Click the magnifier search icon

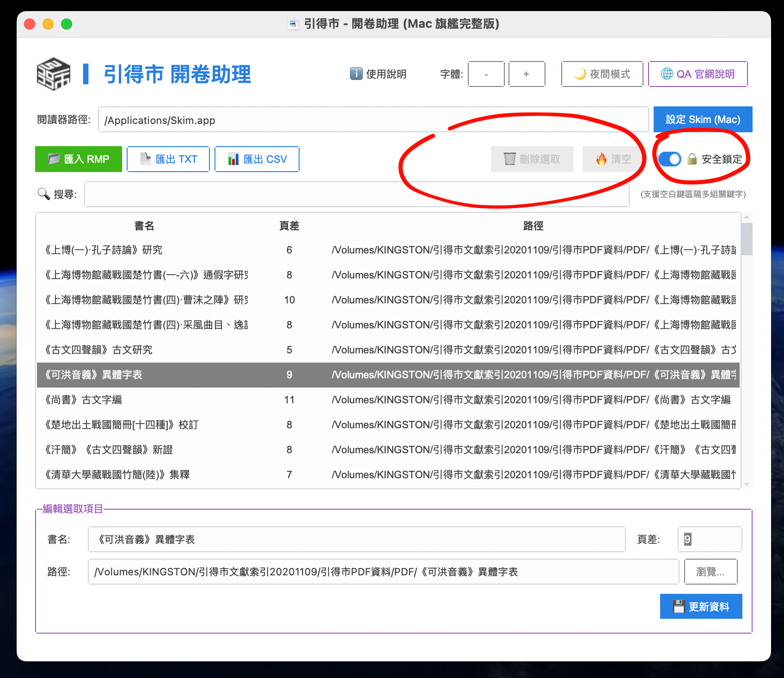pyautogui.click(x=44, y=194)
